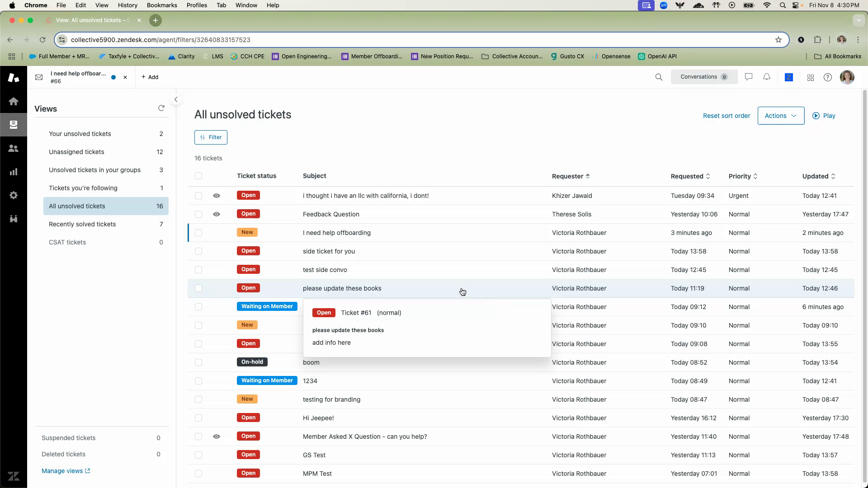Click the Filter button

pos(211,137)
